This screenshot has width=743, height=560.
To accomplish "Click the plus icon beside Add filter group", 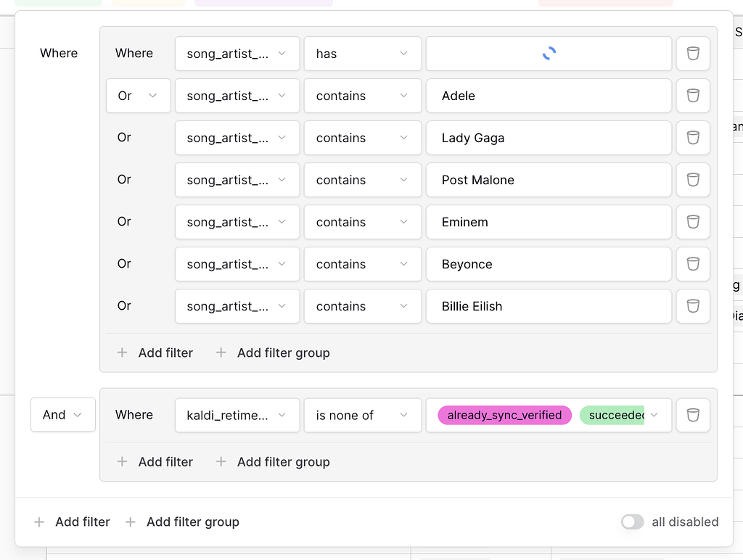I will (x=130, y=522).
